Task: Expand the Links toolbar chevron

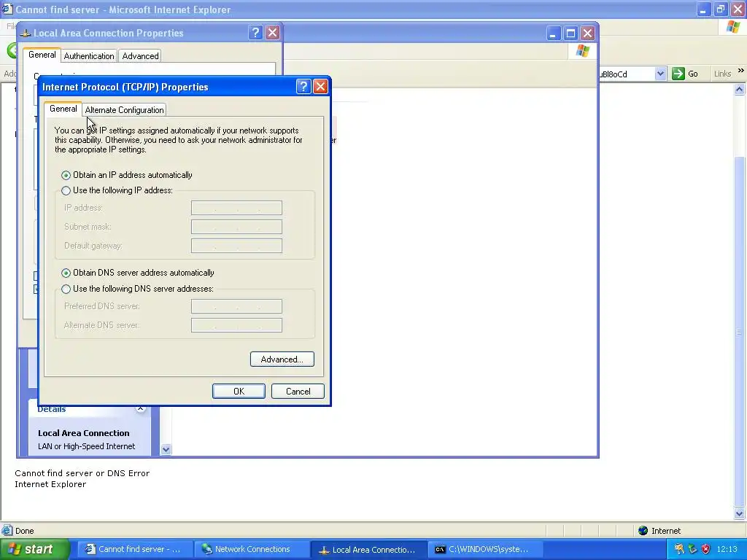Action: tap(741, 71)
